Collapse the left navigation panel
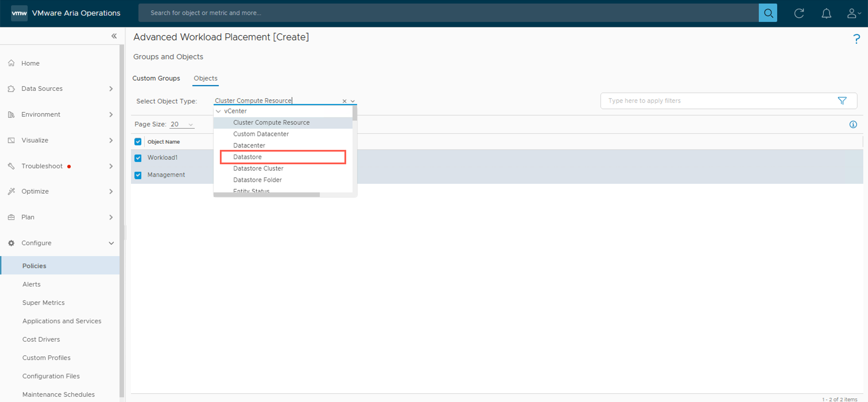The width and height of the screenshot is (868, 402). [x=114, y=36]
